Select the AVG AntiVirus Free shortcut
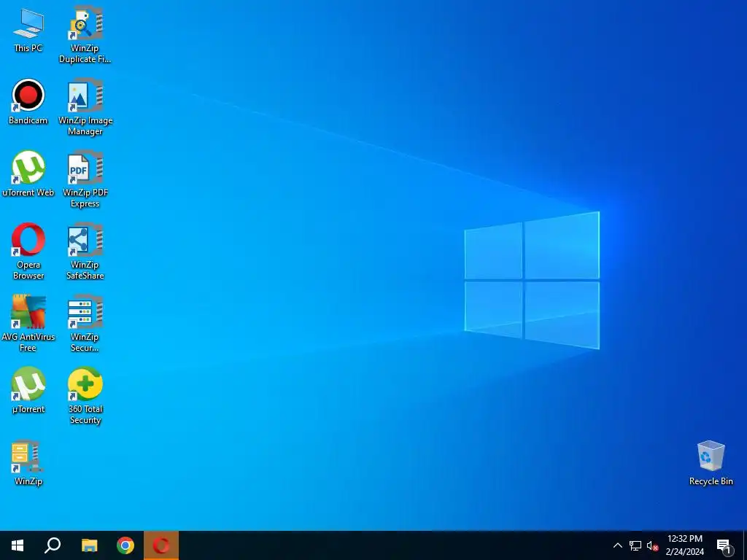The height and width of the screenshot is (560, 747). (28, 324)
